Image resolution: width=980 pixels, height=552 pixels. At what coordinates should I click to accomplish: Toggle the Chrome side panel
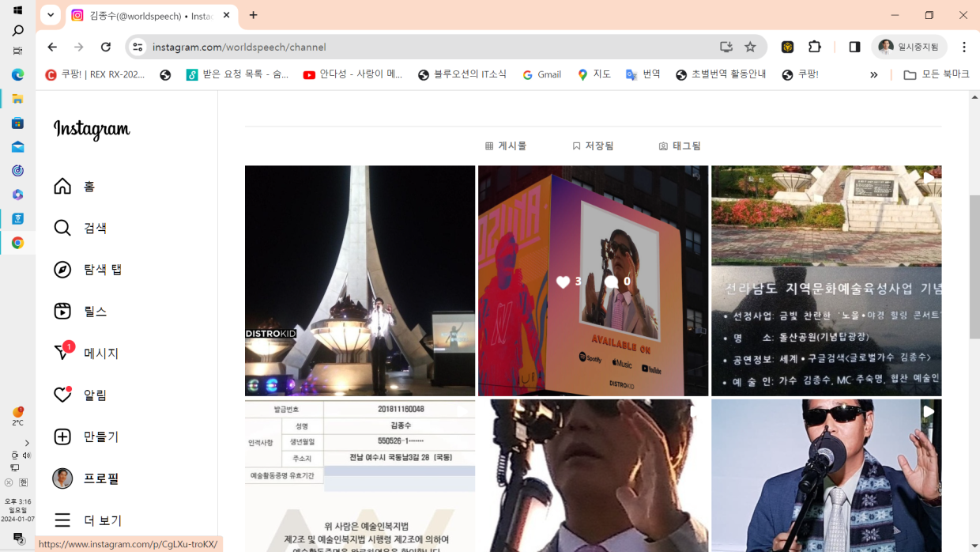(x=854, y=47)
